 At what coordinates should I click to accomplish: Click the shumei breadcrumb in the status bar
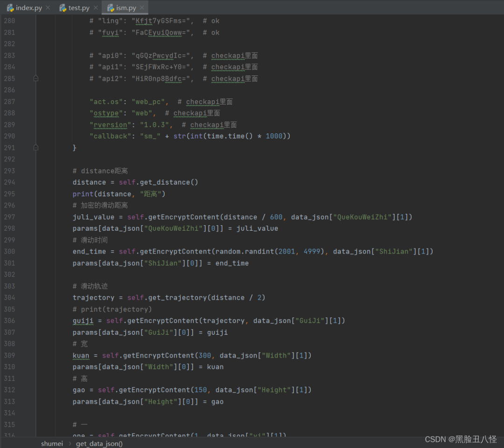52,443
